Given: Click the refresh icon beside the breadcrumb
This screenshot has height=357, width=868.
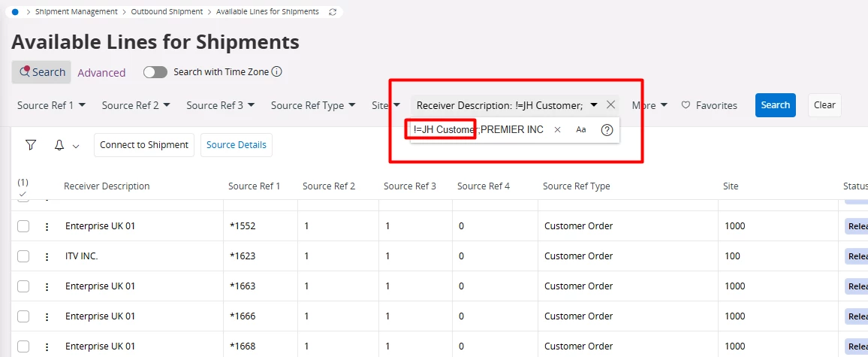Looking at the screenshot, I should [332, 12].
